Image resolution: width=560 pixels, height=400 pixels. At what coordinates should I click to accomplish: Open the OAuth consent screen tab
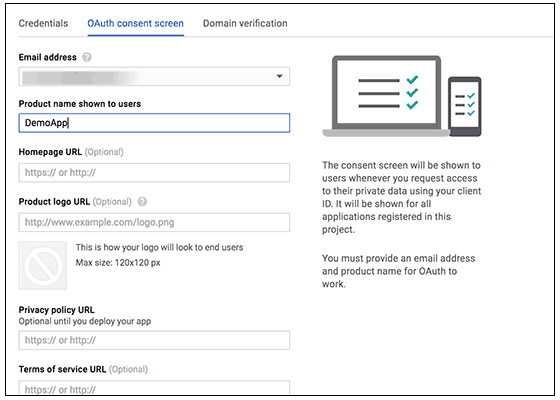click(135, 24)
